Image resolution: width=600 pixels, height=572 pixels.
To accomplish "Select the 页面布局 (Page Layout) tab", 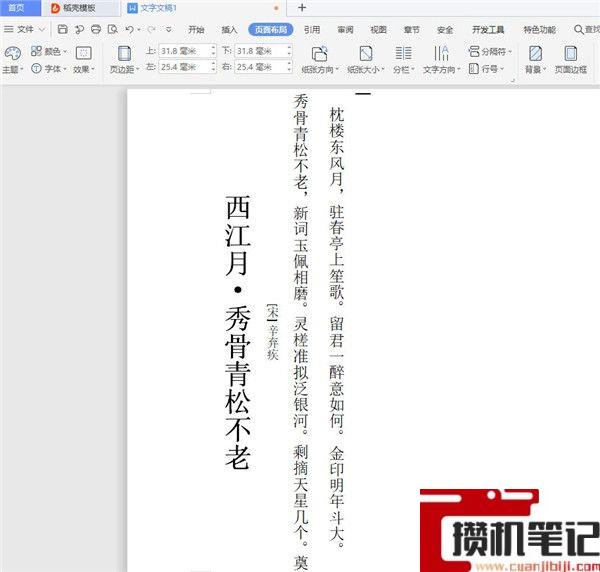I will coord(271,29).
